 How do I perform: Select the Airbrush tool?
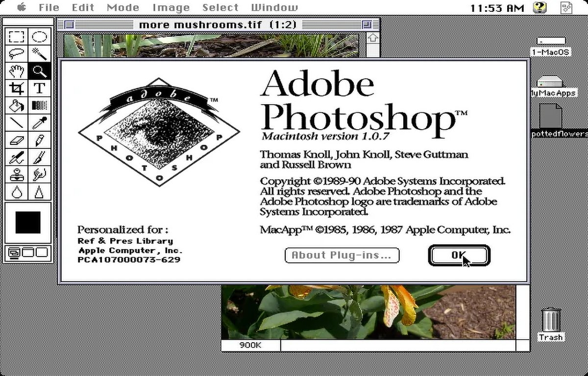17,157
